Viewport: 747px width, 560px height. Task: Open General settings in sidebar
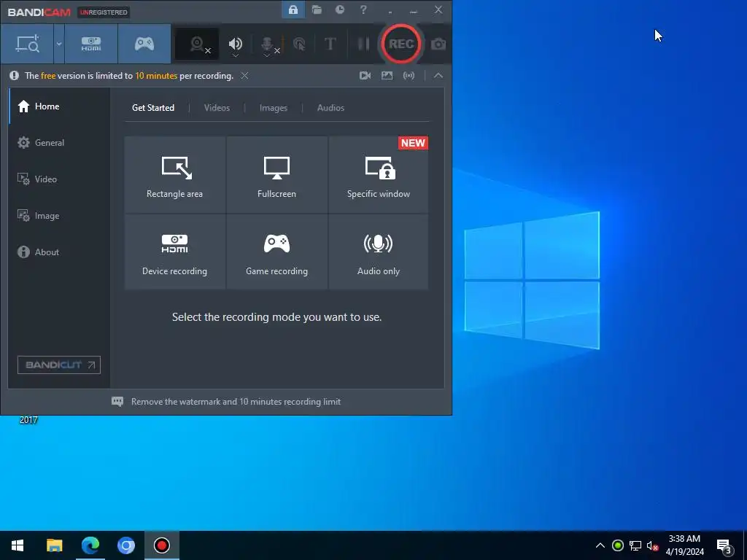click(x=60, y=142)
